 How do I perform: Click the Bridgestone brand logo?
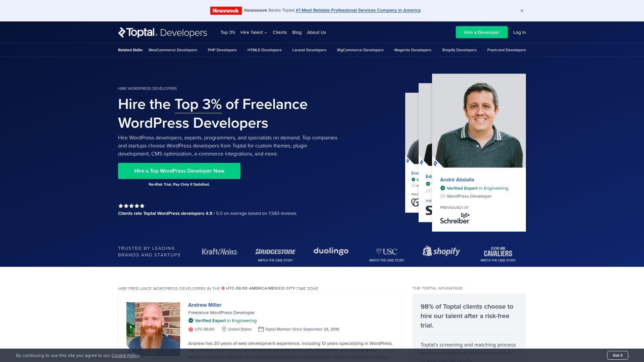pyautogui.click(x=275, y=251)
